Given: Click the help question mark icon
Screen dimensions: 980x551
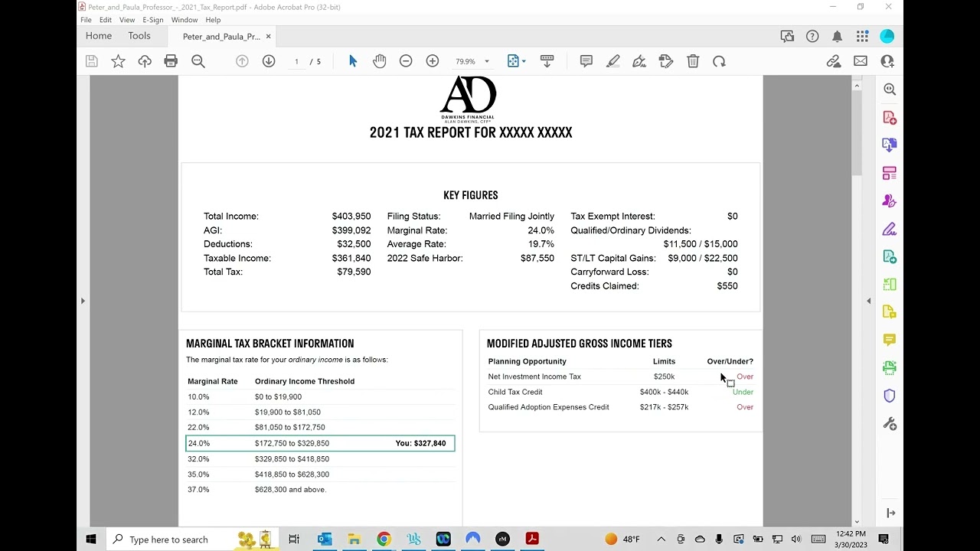Looking at the screenshot, I should (812, 36).
